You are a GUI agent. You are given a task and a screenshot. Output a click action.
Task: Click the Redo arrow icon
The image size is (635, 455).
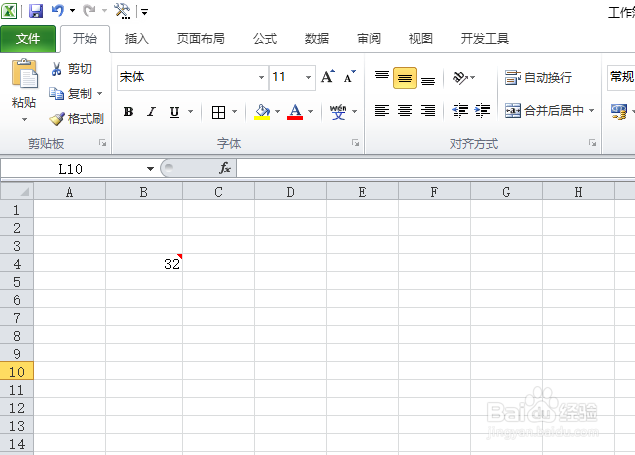click(x=89, y=11)
